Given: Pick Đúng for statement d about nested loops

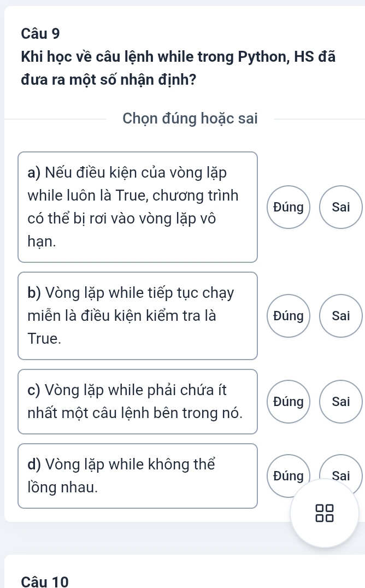Looking at the screenshot, I should (x=287, y=475).
